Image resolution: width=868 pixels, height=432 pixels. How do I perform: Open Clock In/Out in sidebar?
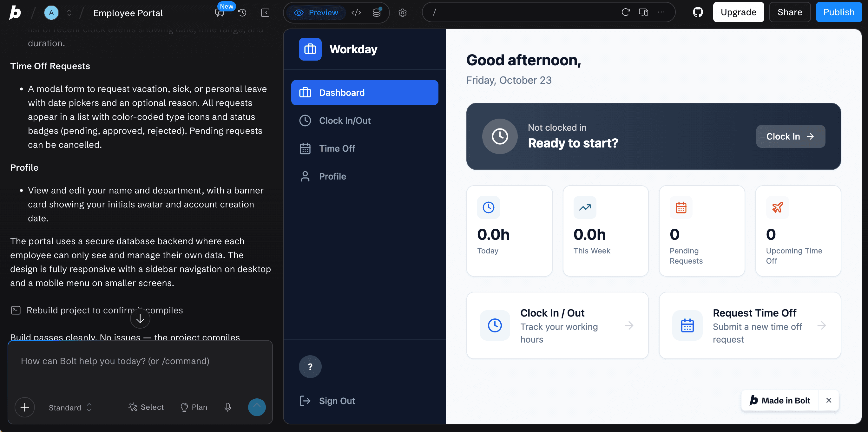pos(365,121)
